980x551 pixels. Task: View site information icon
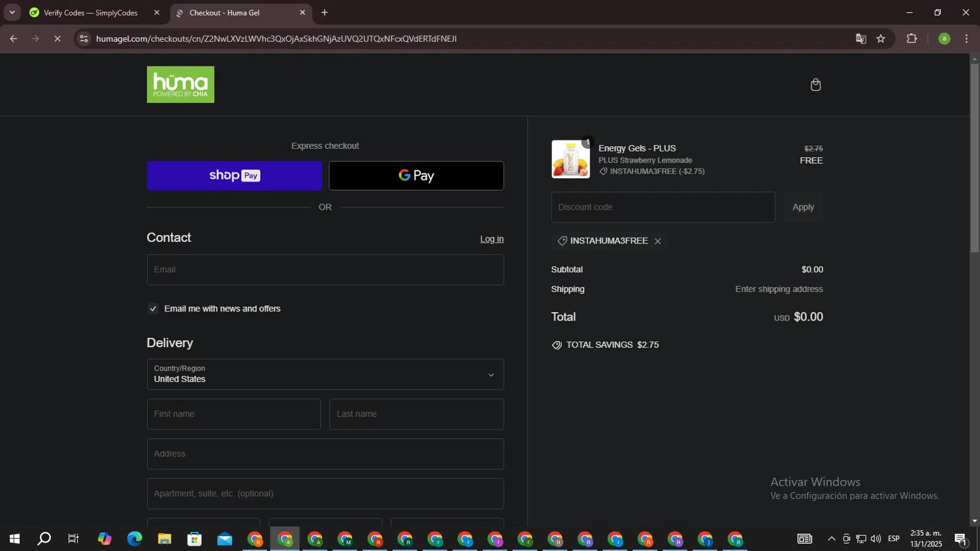pyautogui.click(x=83, y=39)
